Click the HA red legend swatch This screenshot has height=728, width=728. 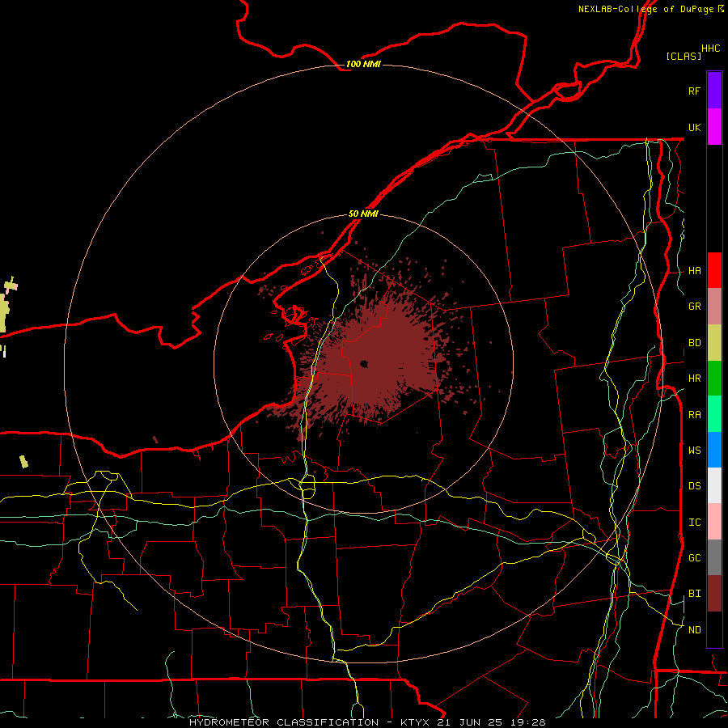pyautogui.click(x=714, y=270)
